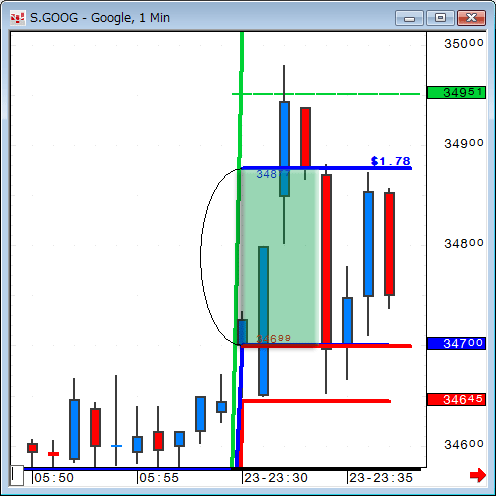Close the S.GOOG chart window
This screenshot has height=496, width=496.
pos(471,18)
